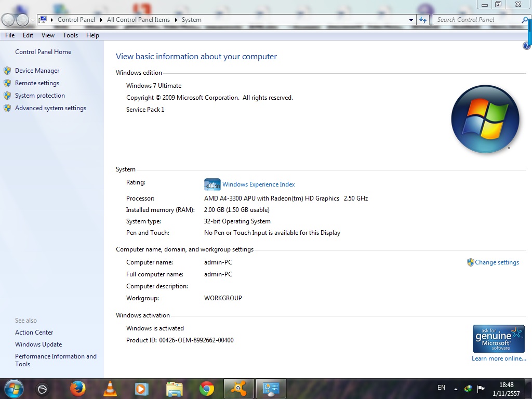Open the File menu
Screen dimensions: 532x399
(x=10, y=35)
